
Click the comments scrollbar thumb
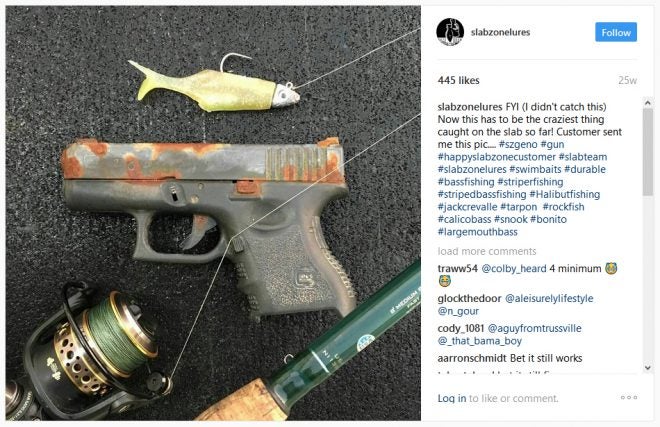pyautogui.click(x=648, y=152)
